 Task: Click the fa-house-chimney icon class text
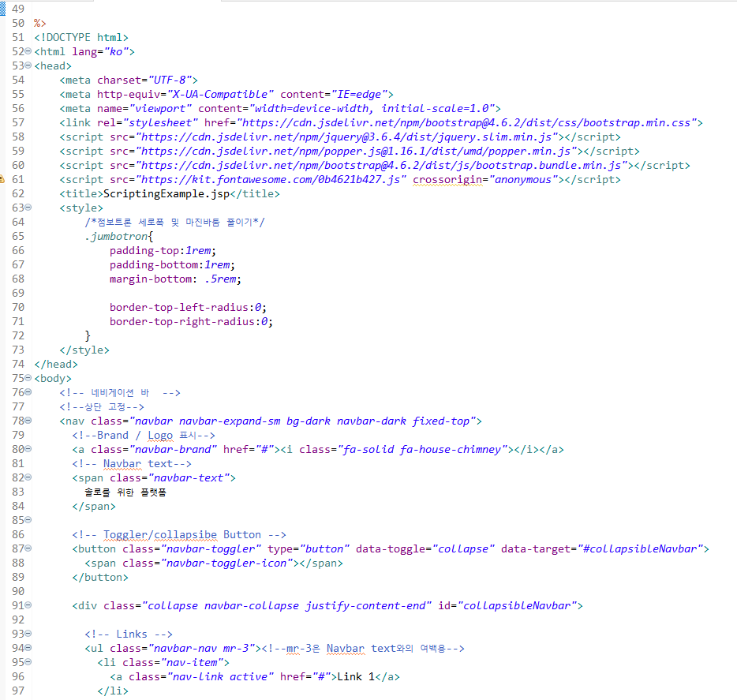451,449
